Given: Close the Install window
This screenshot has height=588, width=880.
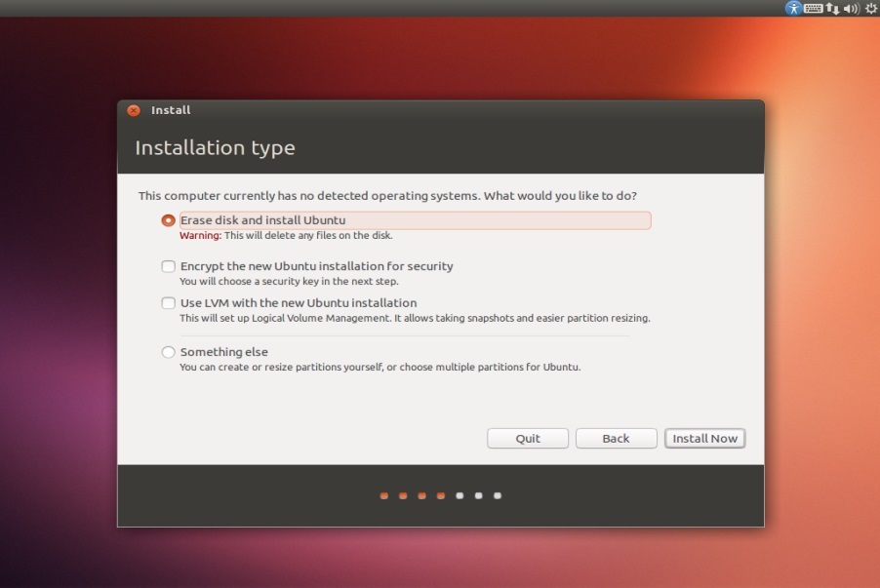Looking at the screenshot, I should 134,110.
